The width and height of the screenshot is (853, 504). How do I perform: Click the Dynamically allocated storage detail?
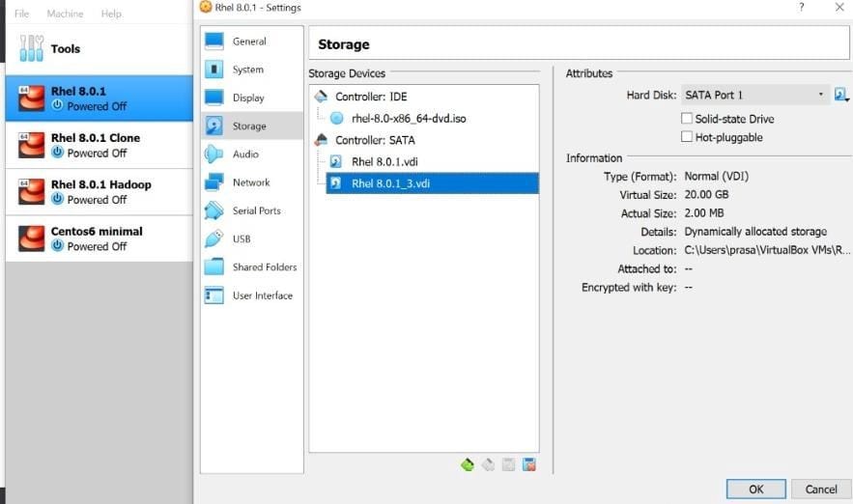pyautogui.click(x=755, y=232)
